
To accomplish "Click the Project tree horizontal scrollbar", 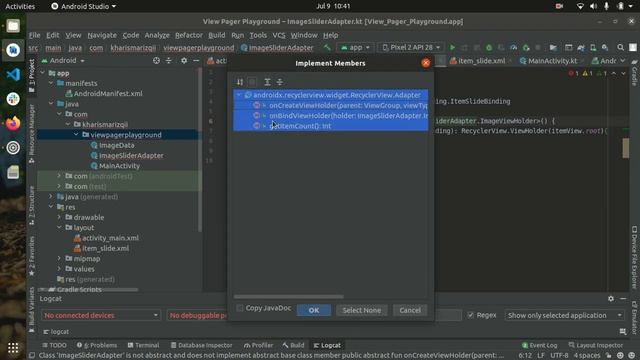I will [89, 290].
